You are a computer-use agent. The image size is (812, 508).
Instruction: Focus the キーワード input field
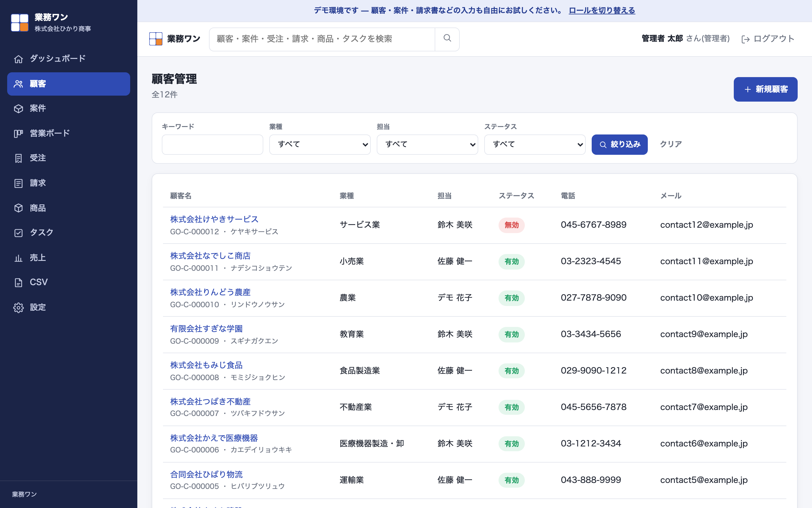212,144
